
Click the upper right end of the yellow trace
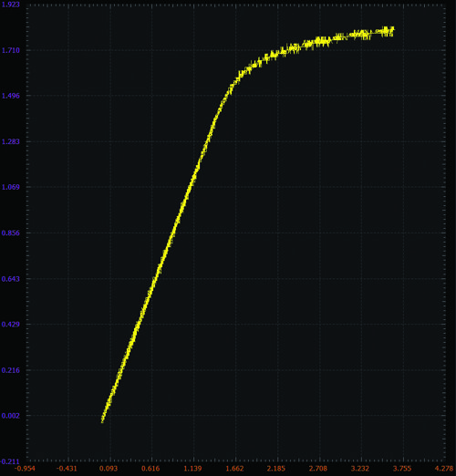point(392,29)
